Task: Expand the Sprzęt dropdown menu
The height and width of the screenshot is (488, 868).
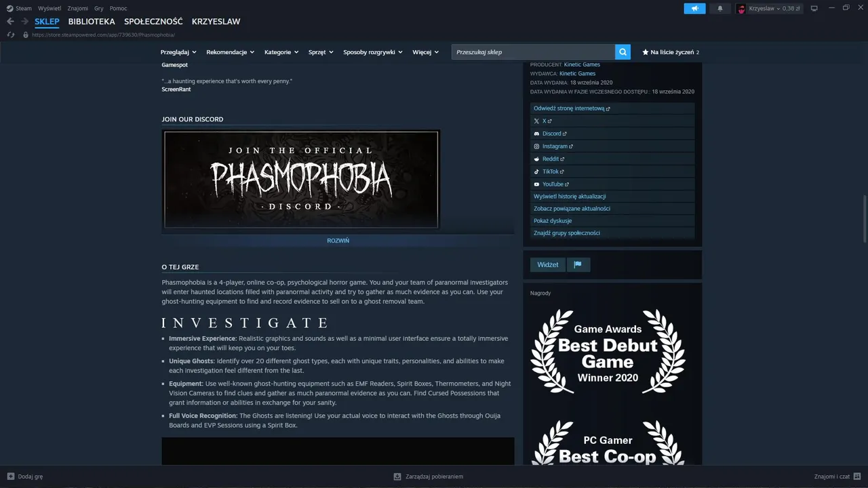Action: point(321,52)
